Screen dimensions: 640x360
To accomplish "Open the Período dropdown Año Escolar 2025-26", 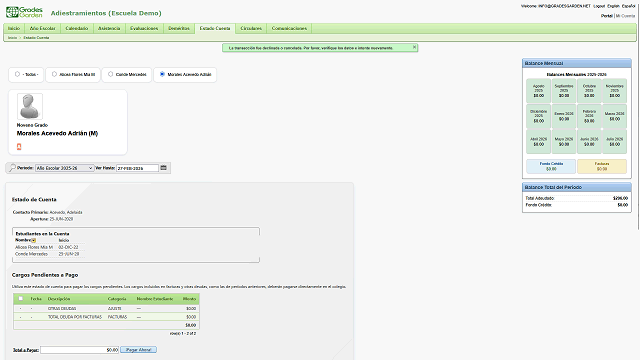I will (x=64, y=168).
